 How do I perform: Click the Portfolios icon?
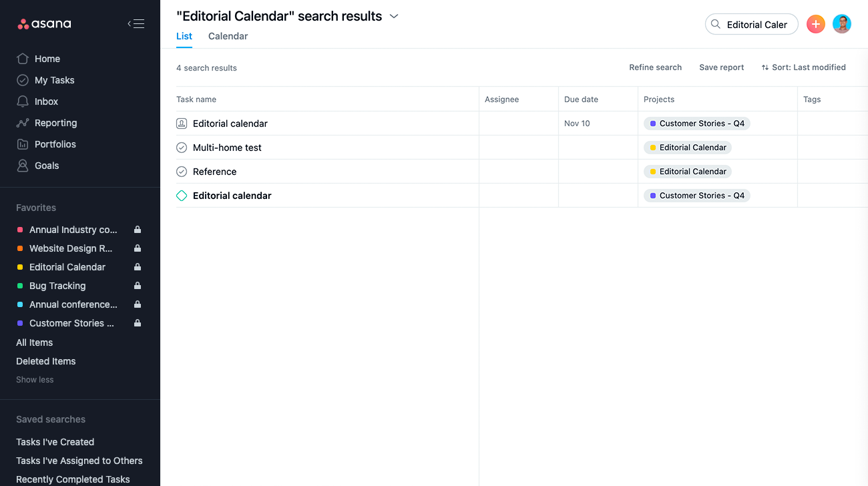tap(23, 144)
